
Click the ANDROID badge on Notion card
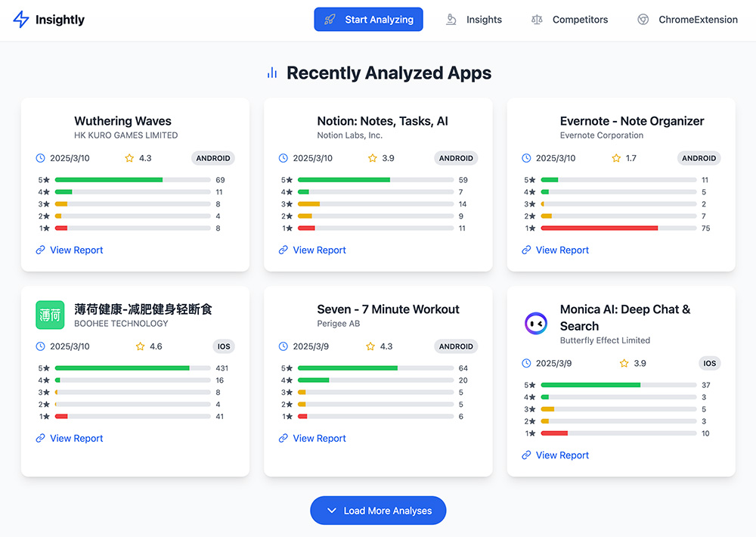tap(456, 158)
